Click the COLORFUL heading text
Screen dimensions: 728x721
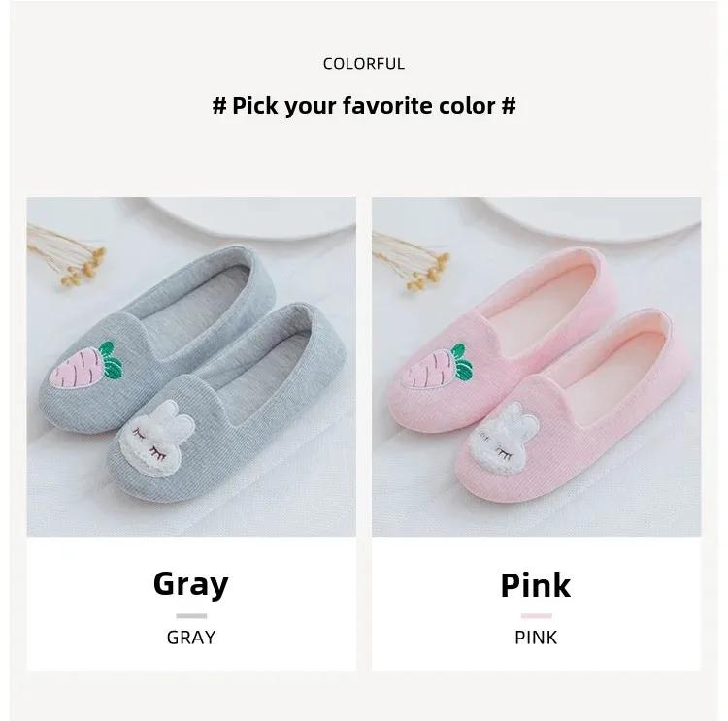pos(364,64)
